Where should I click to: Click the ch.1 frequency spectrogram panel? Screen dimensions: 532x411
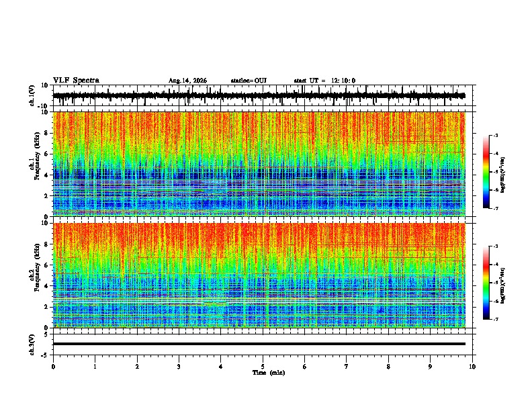[x=259, y=164]
